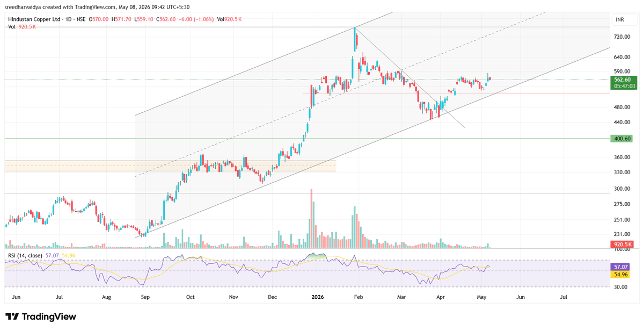
Task: Click the Mar time axis label
Action: pyautogui.click(x=402, y=297)
